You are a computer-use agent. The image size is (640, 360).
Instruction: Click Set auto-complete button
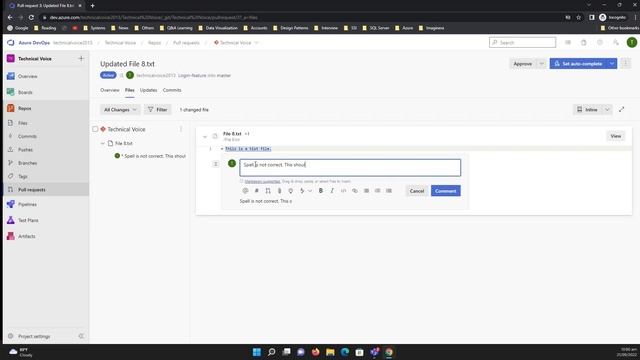(578, 64)
